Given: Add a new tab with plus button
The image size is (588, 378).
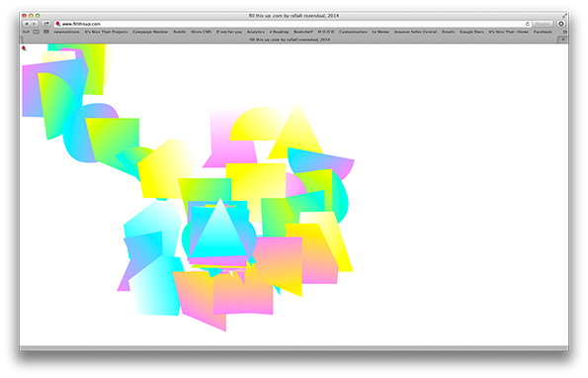Looking at the screenshot, I should pyautogui.click(x=563, y=40).
